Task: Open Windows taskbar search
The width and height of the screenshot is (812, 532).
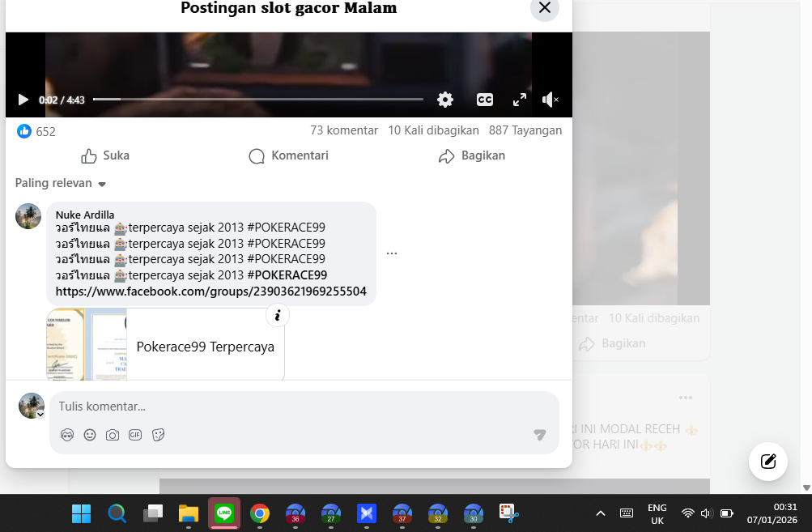Action: (x=117, y=513)
